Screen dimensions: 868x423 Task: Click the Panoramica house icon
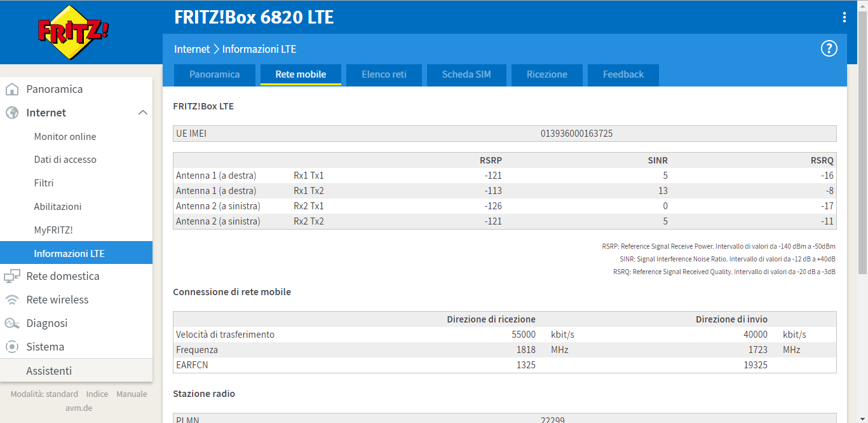11,89
